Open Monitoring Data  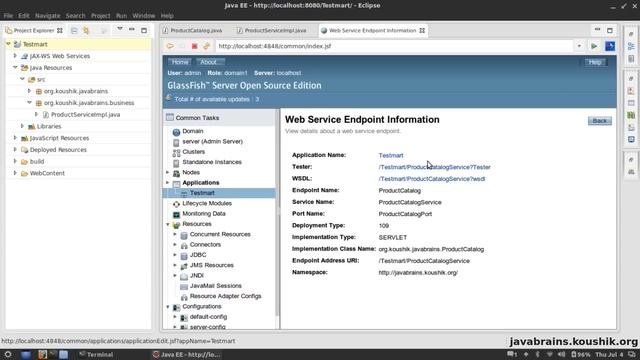[x=204, y=213]
